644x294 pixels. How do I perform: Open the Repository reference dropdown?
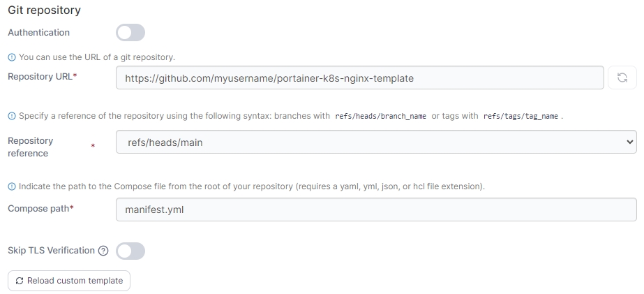(376, 142)
